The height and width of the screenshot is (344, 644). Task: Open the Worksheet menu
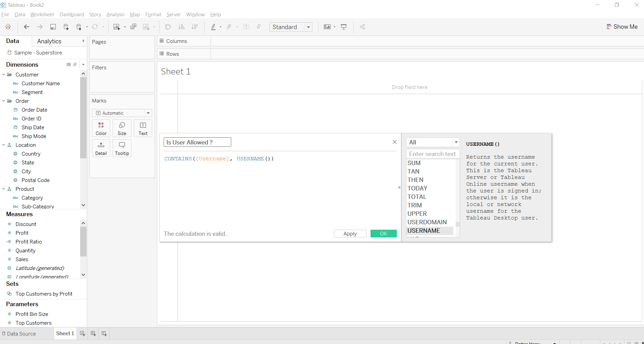(x=42, y=15)
